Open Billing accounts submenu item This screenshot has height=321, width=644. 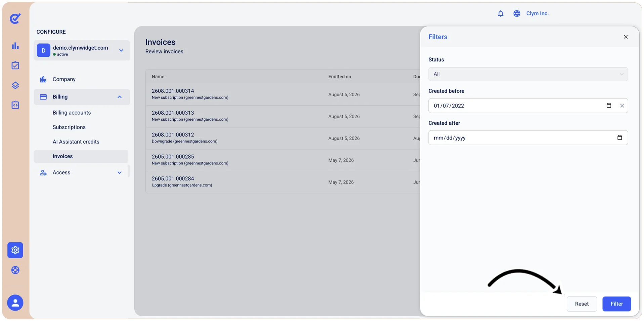click(x=72, y=113)
